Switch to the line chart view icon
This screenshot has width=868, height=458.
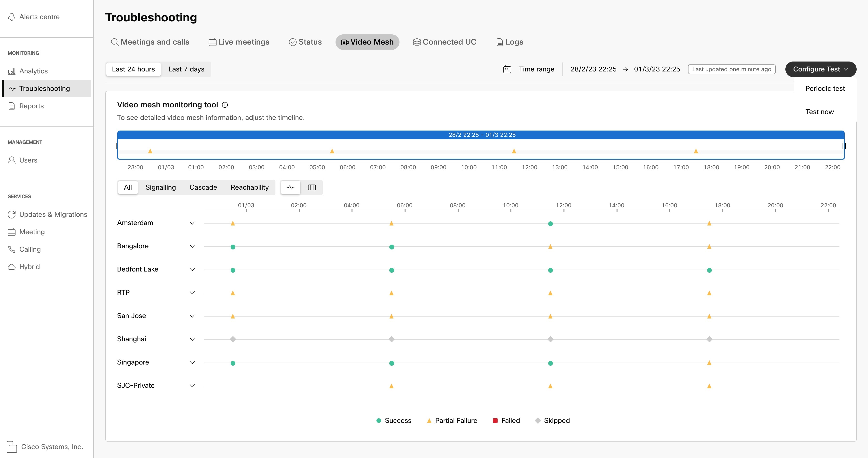[290, 187]
